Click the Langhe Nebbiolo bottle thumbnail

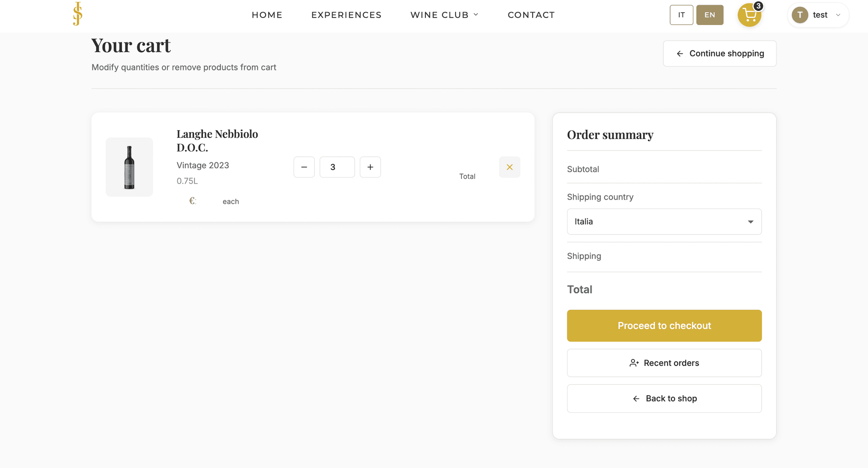[129, 167]
